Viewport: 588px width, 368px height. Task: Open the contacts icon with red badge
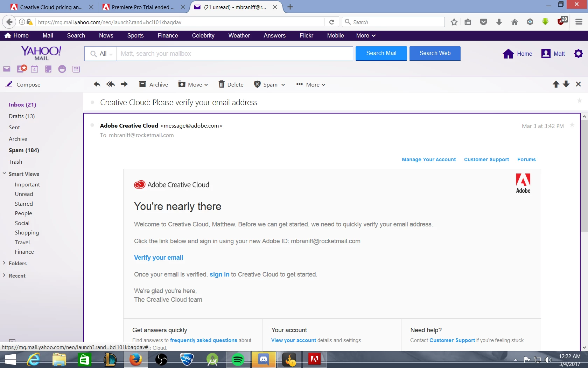22,69
